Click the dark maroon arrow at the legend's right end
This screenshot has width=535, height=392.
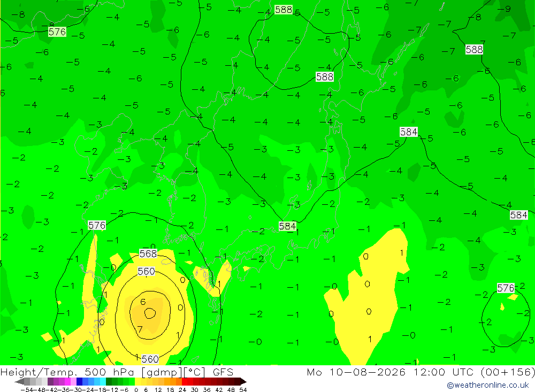pos(243,381)
